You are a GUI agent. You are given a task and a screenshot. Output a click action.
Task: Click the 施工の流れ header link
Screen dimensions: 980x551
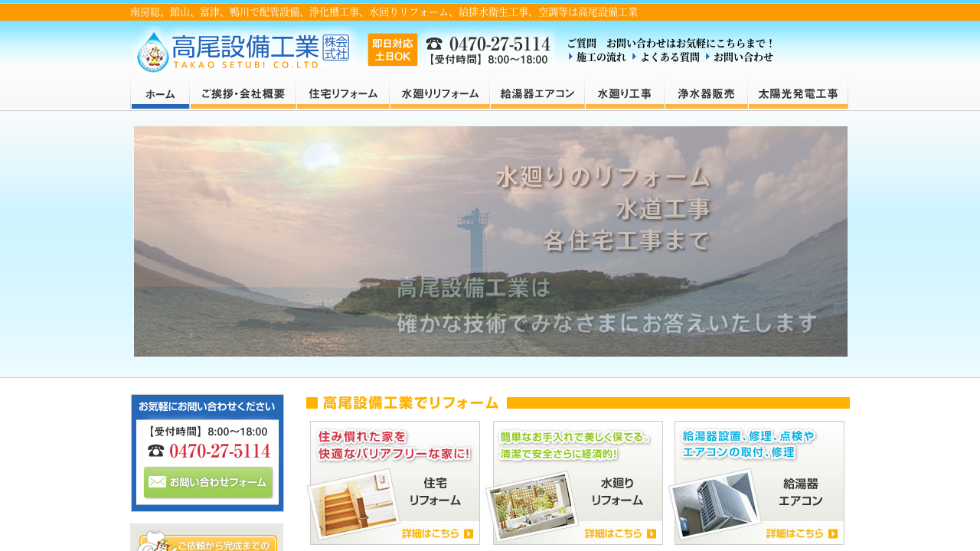point(600,57)
